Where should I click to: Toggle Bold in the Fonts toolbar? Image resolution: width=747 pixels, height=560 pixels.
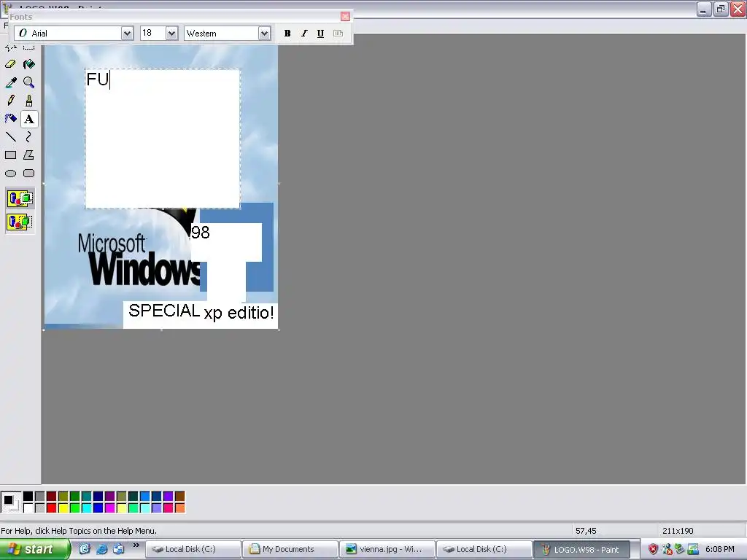pyautogui.click(x=287, y=34)
